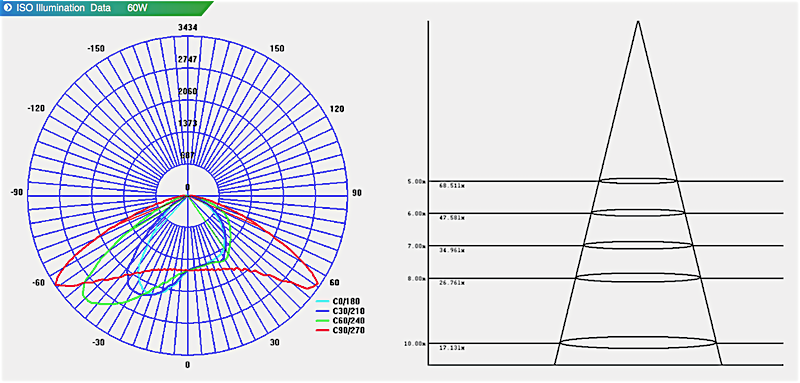The image size is (800, 383).
Task: Click the 3434 polar scale value
Action: pos(188,27)
